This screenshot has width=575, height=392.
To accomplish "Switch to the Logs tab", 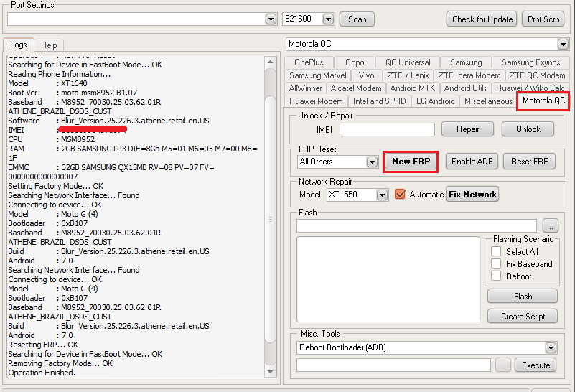I will point(19,45).
